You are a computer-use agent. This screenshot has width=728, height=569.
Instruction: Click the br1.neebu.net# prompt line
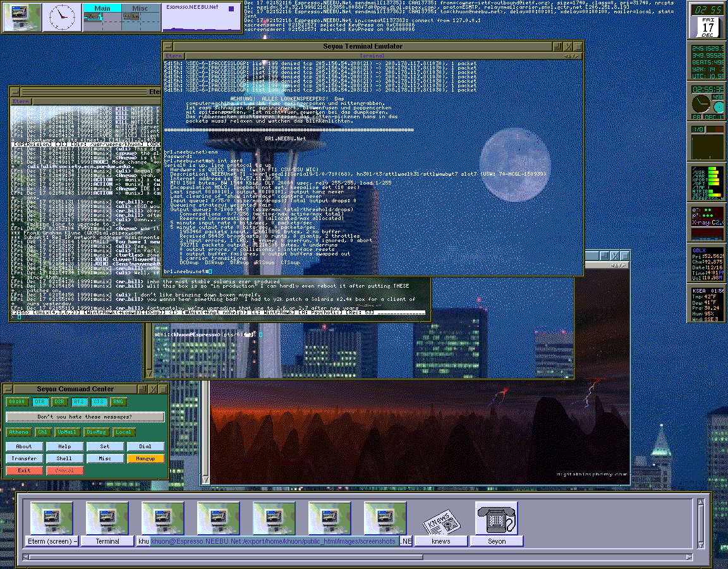pyautogui.click(x=188, y=271)
